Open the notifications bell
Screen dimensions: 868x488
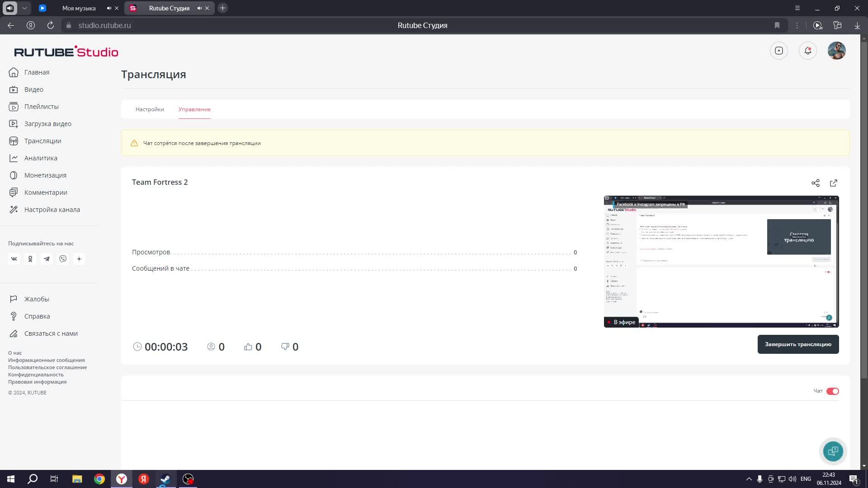click(x=807, y=51)
